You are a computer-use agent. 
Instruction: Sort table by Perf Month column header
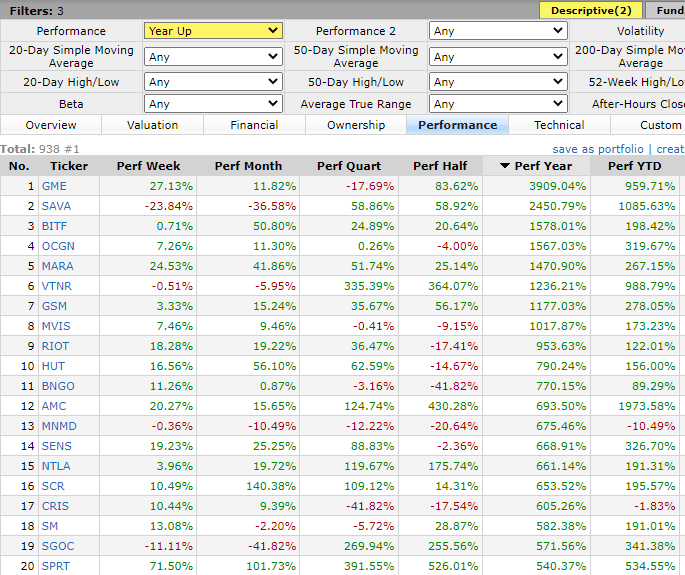248,166
